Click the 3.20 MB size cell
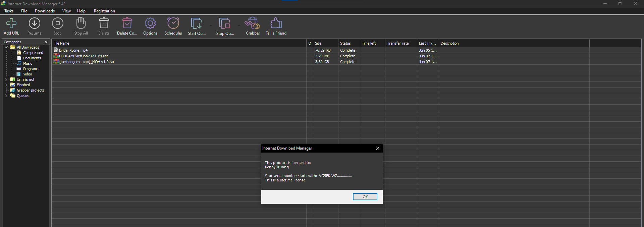The width and height of the screenshot is (644, 227). [x=325, y=56]
